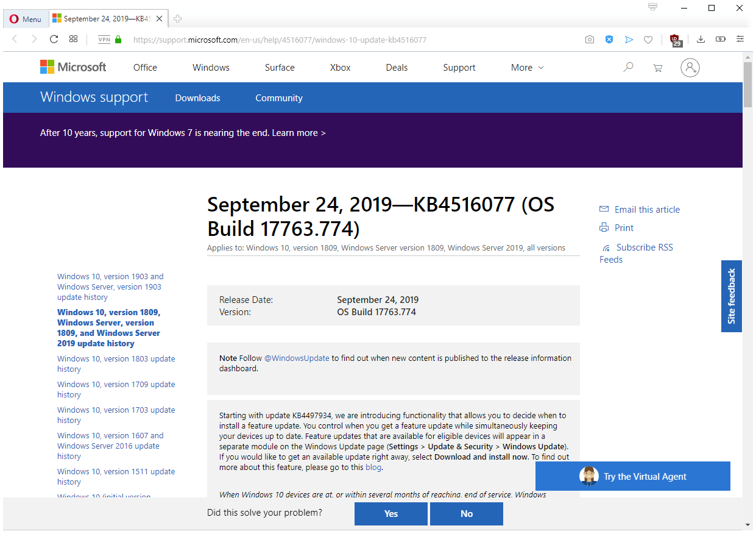The image size is (756, 534).
Task: Reload the page
Action: [54, 39]
